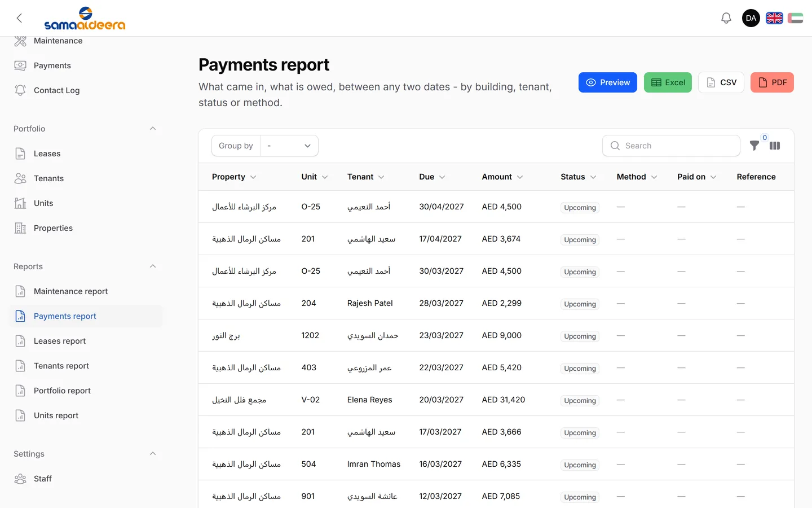
Task: Click the Leases document icon in the sidebar
Action: click(20, 154)
